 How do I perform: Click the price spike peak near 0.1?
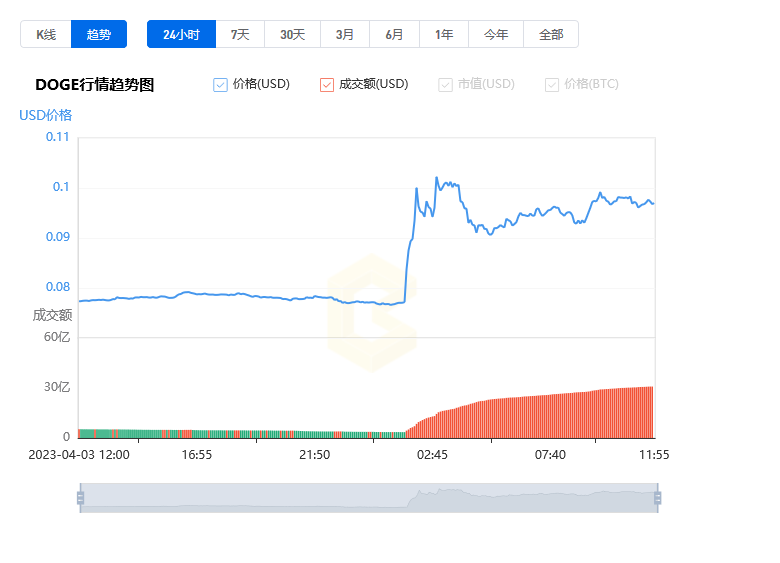[436, 178]
